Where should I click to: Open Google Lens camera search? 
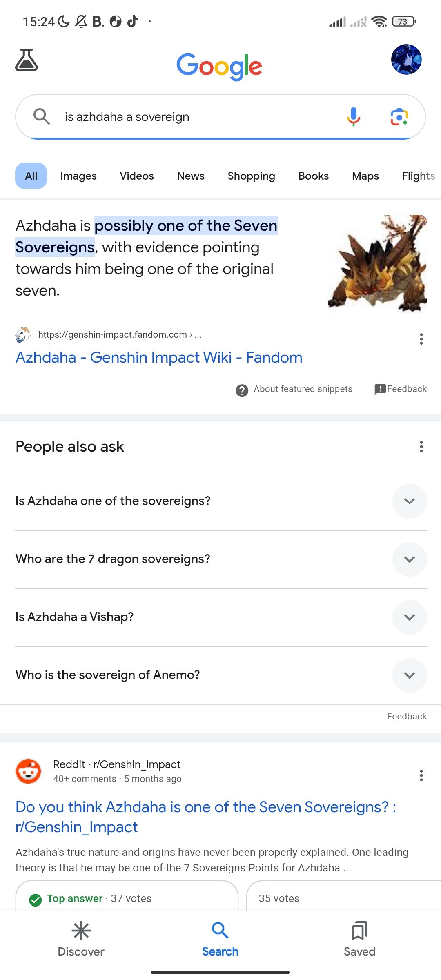coord(398,117)
